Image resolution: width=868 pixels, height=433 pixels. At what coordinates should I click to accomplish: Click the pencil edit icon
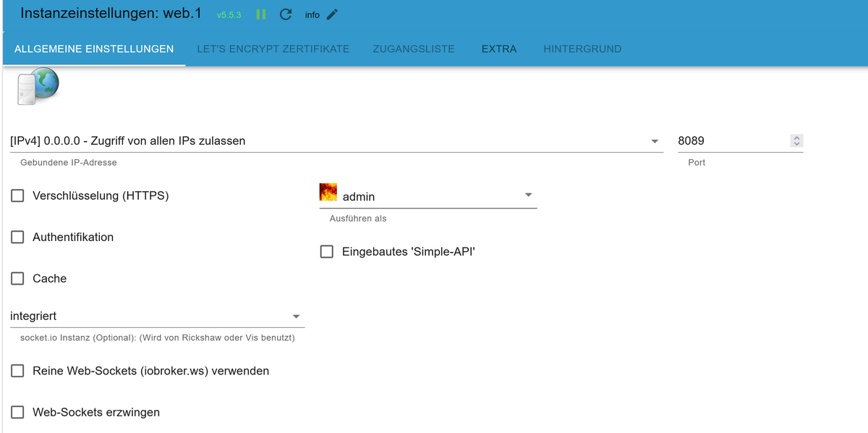332,14
